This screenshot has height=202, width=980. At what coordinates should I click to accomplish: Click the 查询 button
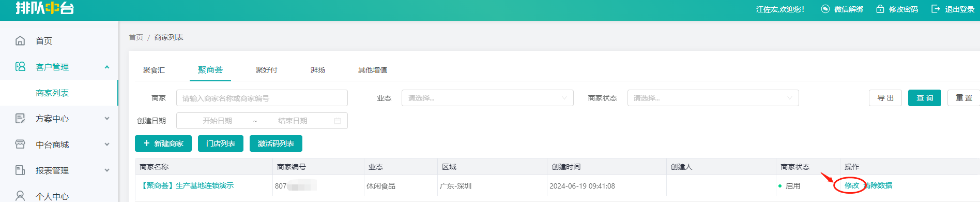[925, 98]
